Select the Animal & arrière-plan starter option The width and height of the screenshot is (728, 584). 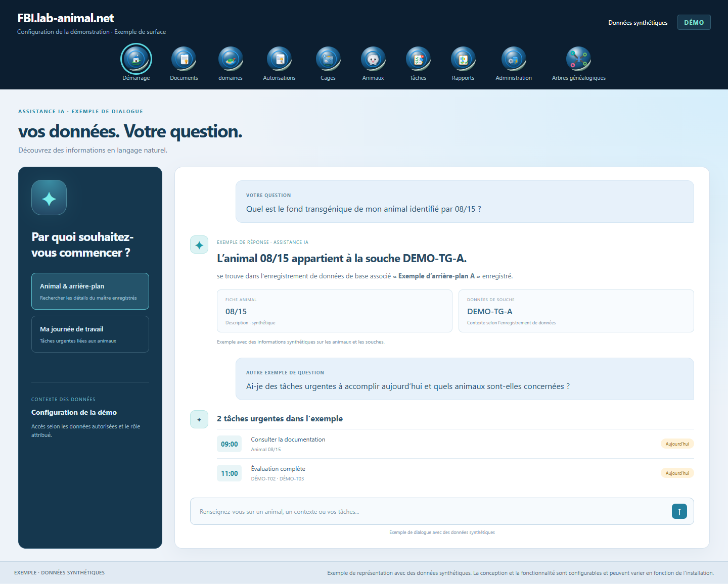coord(90,291)
